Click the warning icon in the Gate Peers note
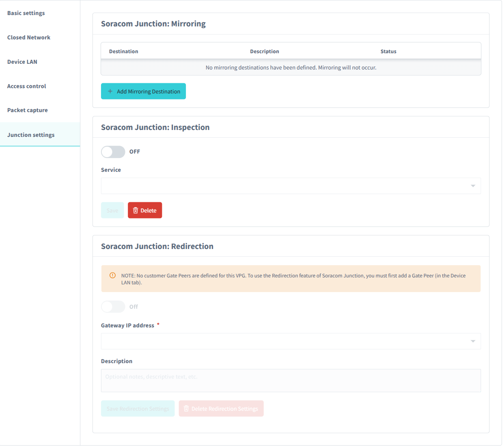The width and height of the screenshot is (504, 446). [x=112, y=275]
